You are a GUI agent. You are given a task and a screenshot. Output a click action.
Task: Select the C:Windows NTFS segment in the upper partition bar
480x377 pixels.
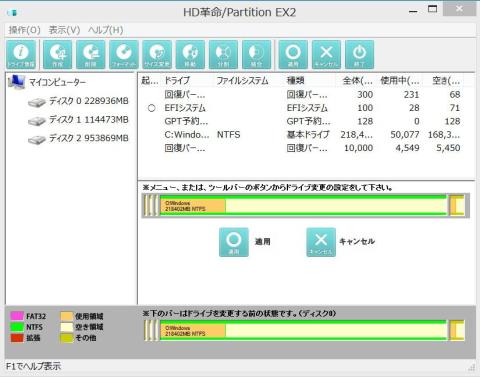click(303, 206)
